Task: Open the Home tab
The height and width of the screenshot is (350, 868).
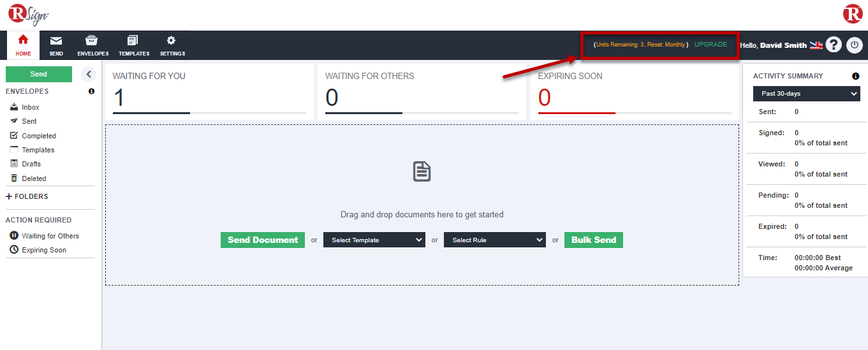Action: click(x=23, y=45)
